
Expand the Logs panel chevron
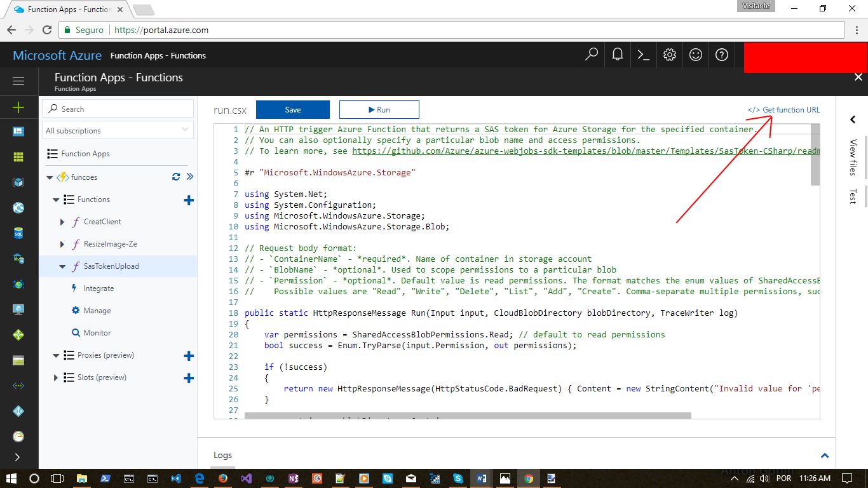(825, 456)
